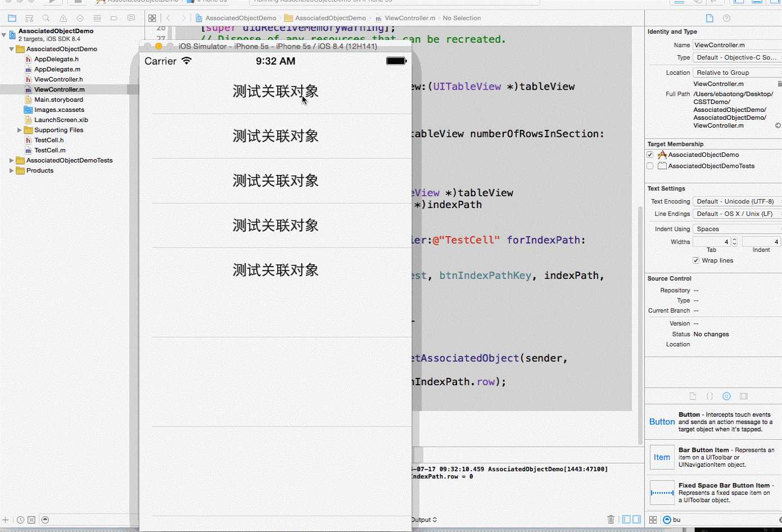Toggle library icon grid view

pos(653,520)
